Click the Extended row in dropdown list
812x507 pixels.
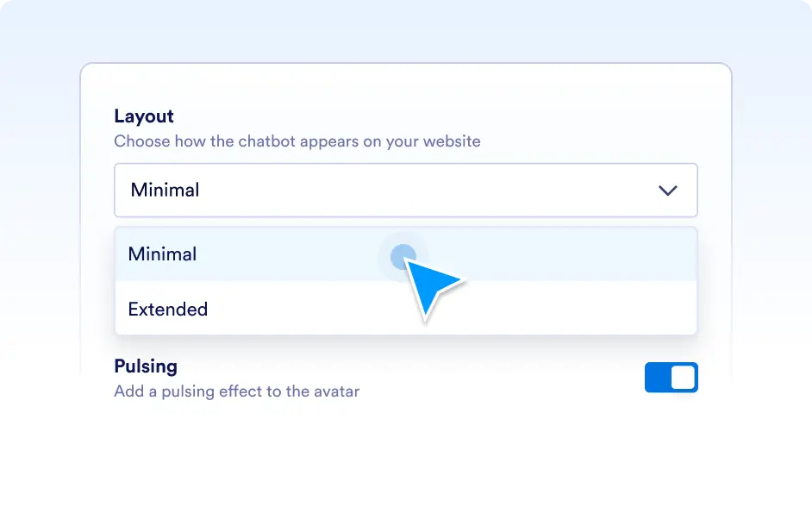pyautogui.click(x=406, y=309)
